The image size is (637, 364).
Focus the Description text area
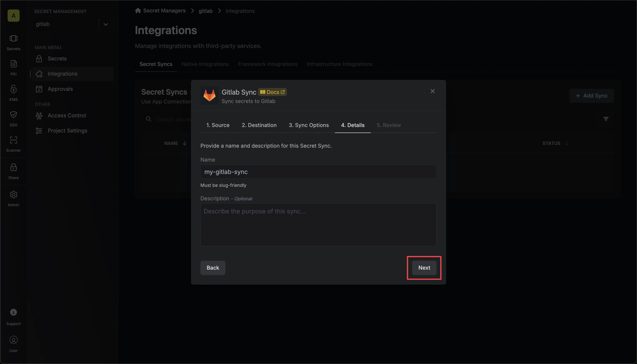pyautogui.click(x=318, y=225)
